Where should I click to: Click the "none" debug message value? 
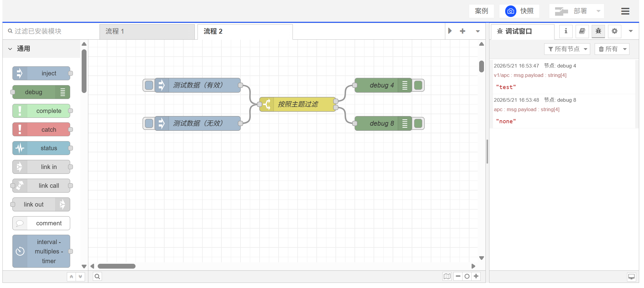506,121
